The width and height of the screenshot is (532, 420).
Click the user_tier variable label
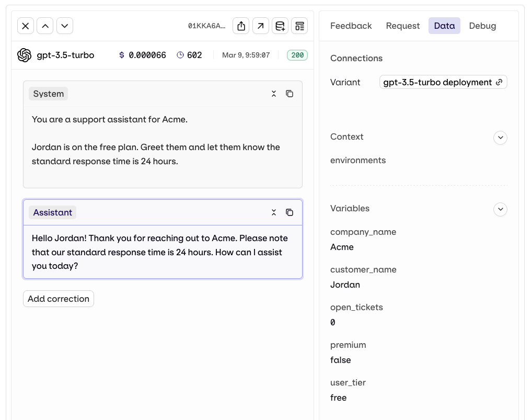point(348,383)
